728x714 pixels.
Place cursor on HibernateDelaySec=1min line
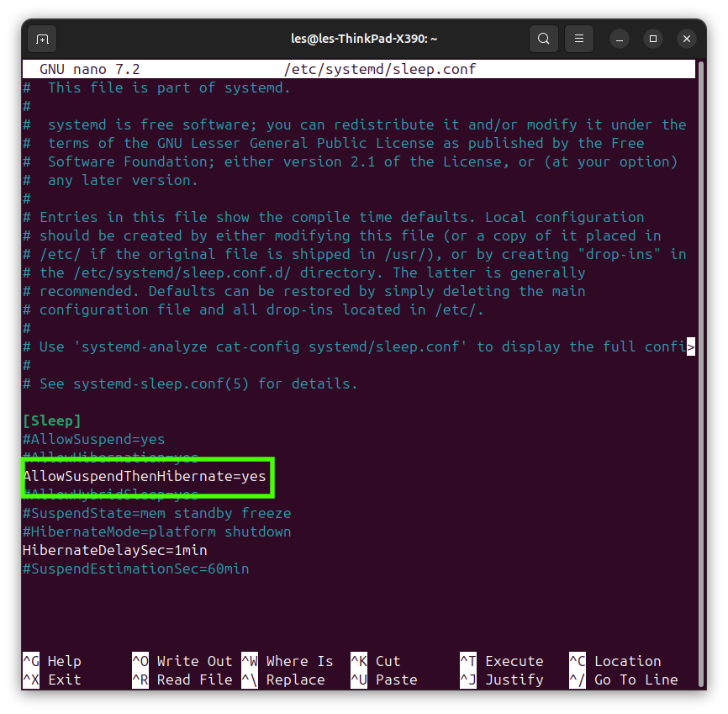click(113, 550)
